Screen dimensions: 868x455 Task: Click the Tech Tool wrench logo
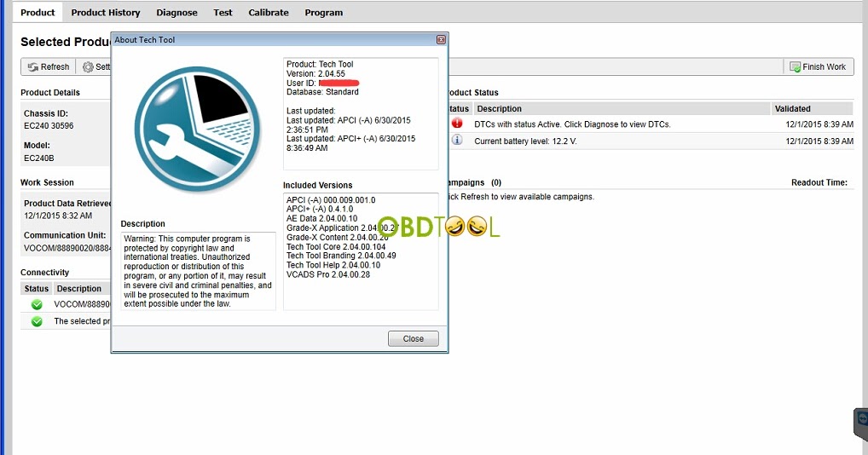click(197, 130)
